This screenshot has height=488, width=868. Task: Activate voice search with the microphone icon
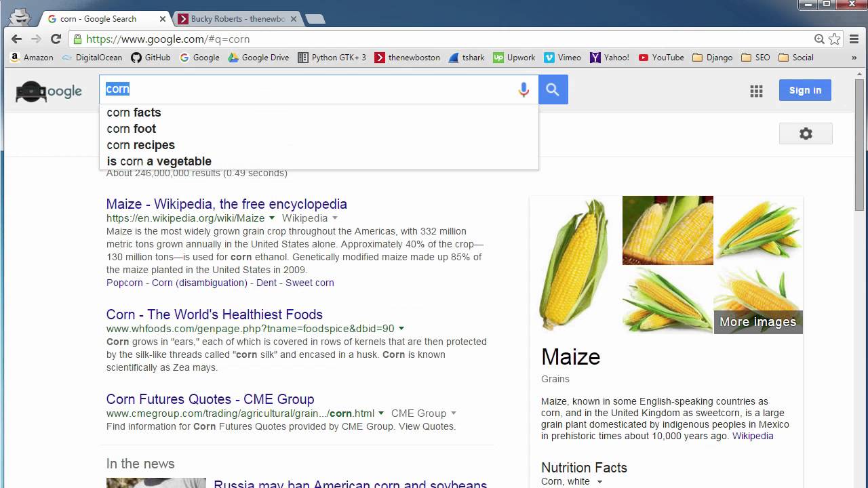click(523, 89)
